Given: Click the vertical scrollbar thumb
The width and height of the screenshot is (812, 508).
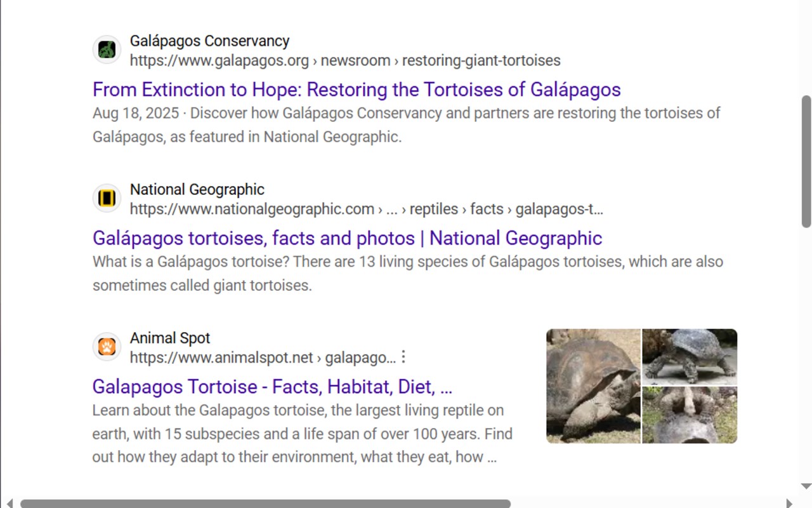Looking at the screenshot, I should tap(806, 161).
